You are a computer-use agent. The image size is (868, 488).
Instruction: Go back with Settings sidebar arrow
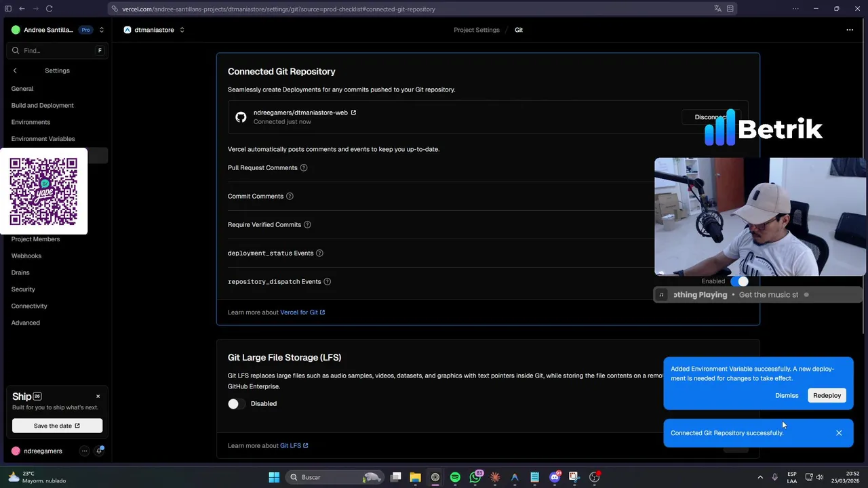[x=15, y=70]
